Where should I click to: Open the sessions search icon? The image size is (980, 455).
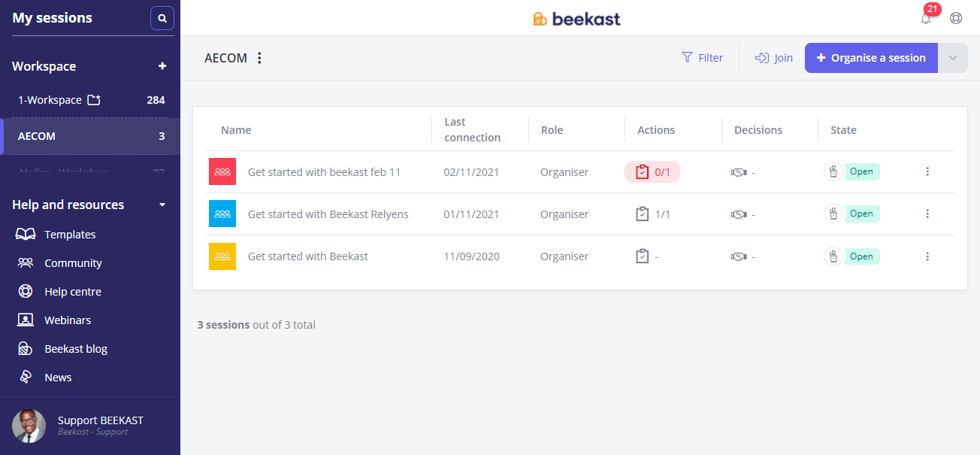[x=162, y=18]
